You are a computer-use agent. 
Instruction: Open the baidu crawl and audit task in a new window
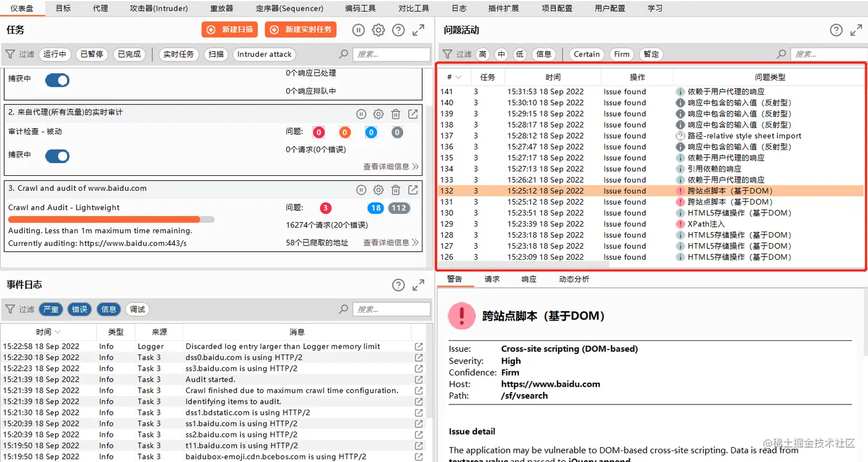(x=413, y=190)
